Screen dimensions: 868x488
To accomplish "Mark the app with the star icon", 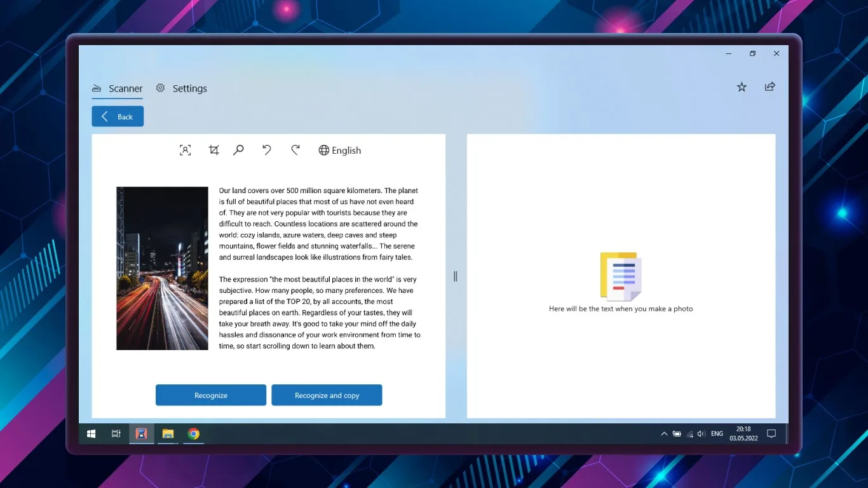I will [x=742, y=87].
